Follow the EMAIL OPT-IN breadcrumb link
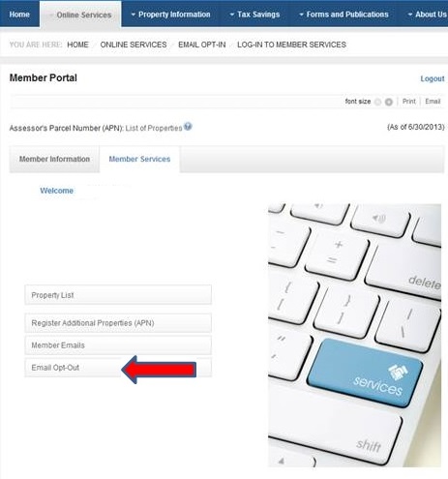Screen dimensions: 448x479 tap(202, 45)
